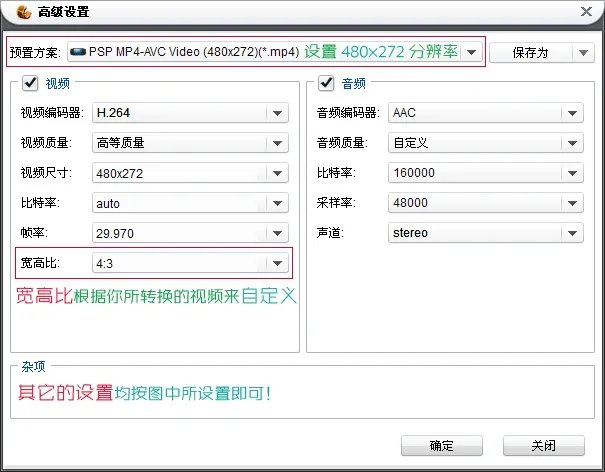This screenshot has height=472, width=605.
Task: Open the 帧率 29.970 dropdown arrow
Action: tap(277, 233)
